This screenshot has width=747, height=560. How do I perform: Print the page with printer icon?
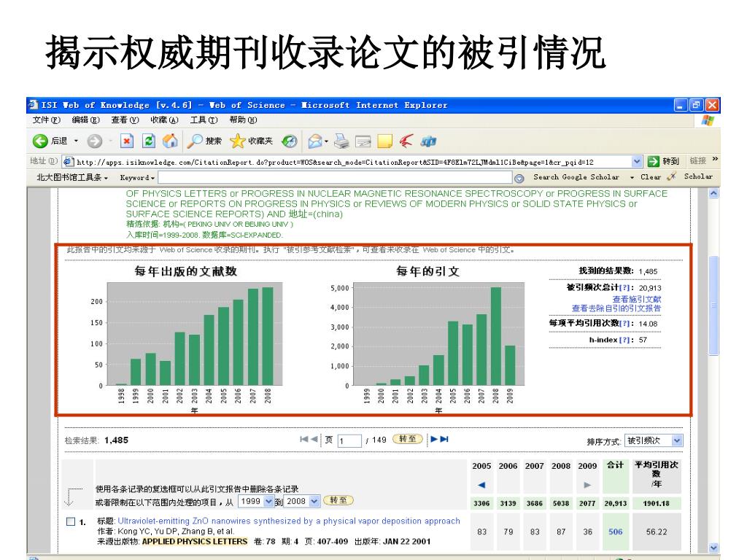[341, 141]
